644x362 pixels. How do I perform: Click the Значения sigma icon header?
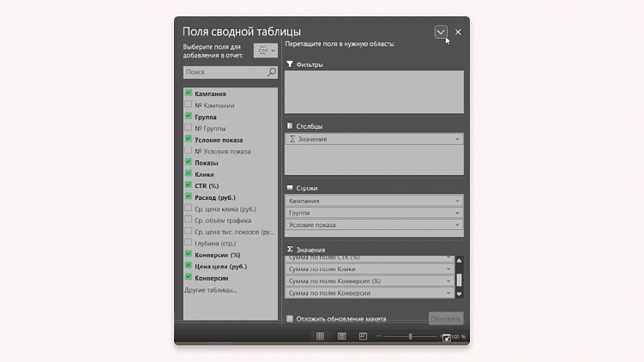pyautogui.click(x=290, y=249)
